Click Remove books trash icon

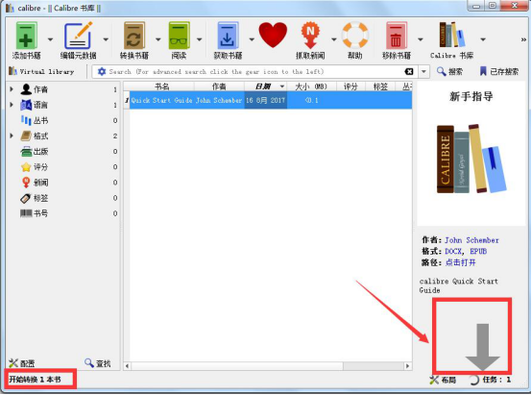[x=396, y=36]
